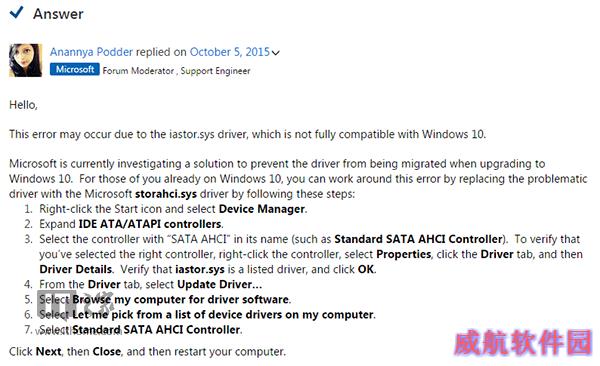The image size is (600, 366).
Task: Click the bold Device Manager text
Action: coord(262,209)
